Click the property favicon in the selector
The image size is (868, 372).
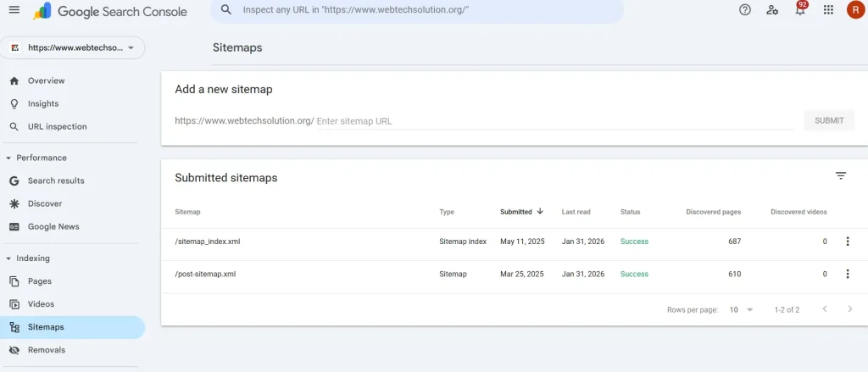(15, 48)
